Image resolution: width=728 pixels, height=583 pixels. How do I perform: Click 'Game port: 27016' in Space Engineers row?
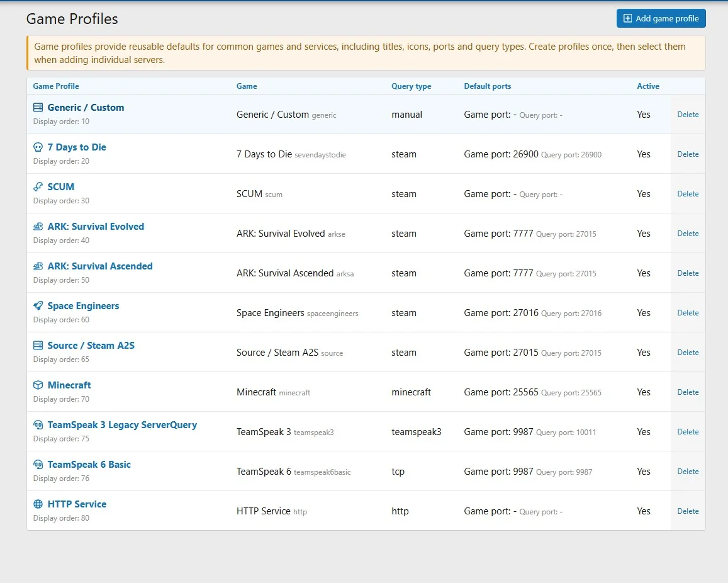coord(501,313)
